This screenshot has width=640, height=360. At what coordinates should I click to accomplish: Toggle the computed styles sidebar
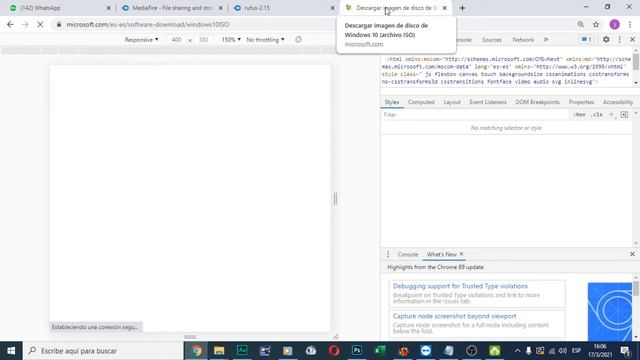(x=624, y=115)
